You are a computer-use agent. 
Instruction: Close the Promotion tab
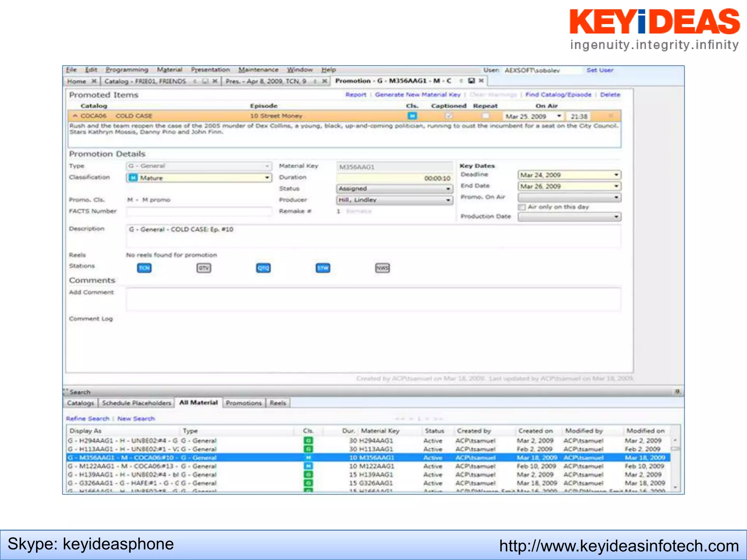tap(481, 81)
